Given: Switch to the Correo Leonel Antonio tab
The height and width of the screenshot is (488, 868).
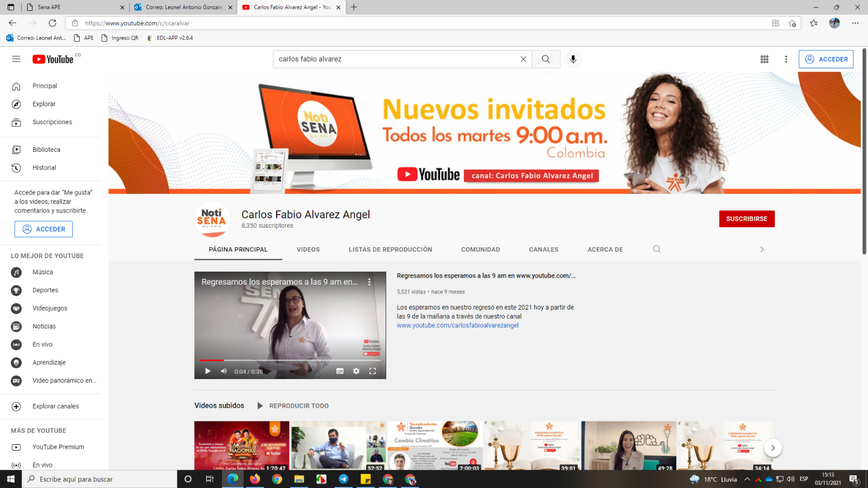Looking at the screenshot, I should 184,7.
